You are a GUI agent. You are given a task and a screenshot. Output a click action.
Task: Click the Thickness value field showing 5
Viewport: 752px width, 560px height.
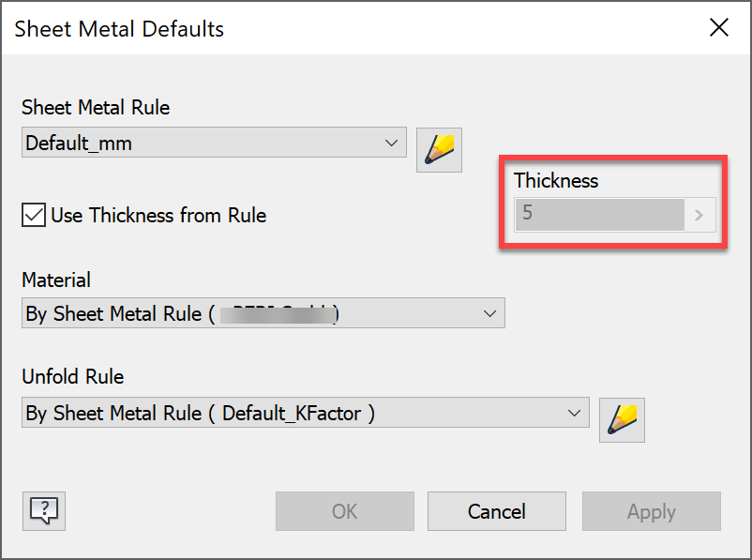point(600,215)
